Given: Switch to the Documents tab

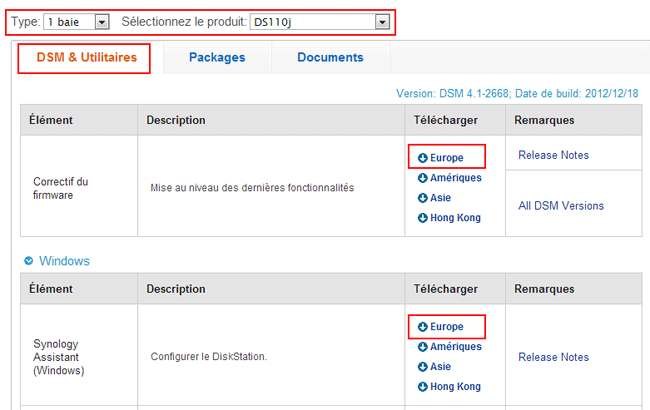Looking at the screenshot, I should click(330, 58).
